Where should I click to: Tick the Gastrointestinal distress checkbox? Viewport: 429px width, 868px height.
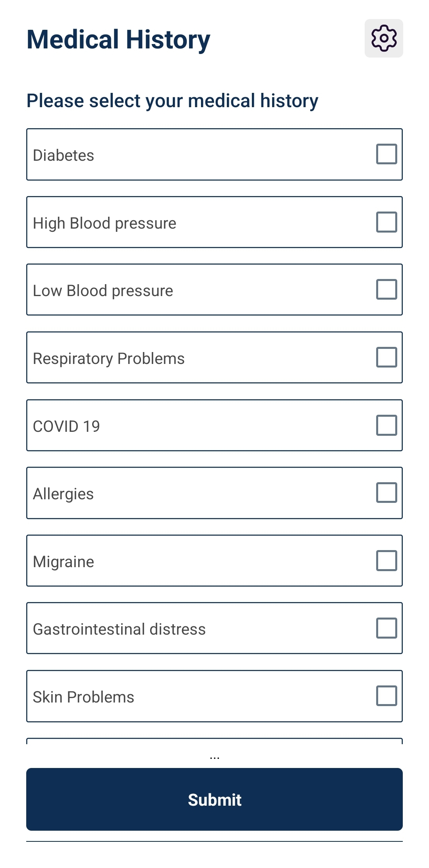pos(386,628)
